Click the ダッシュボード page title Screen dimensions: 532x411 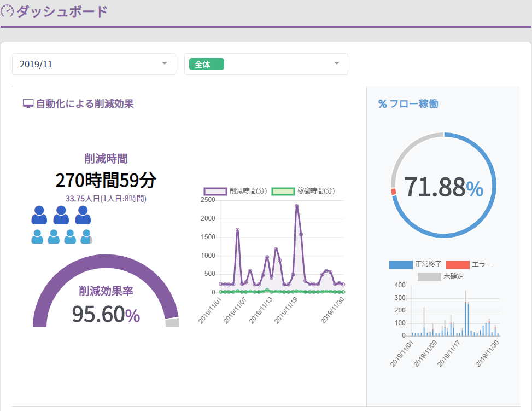62,11
